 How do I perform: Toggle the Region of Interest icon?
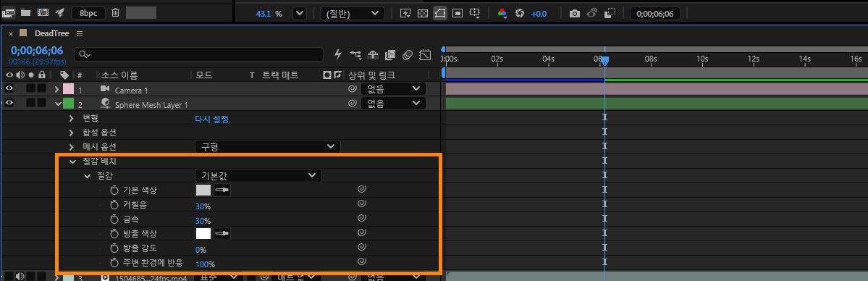(x=458, y=13)
